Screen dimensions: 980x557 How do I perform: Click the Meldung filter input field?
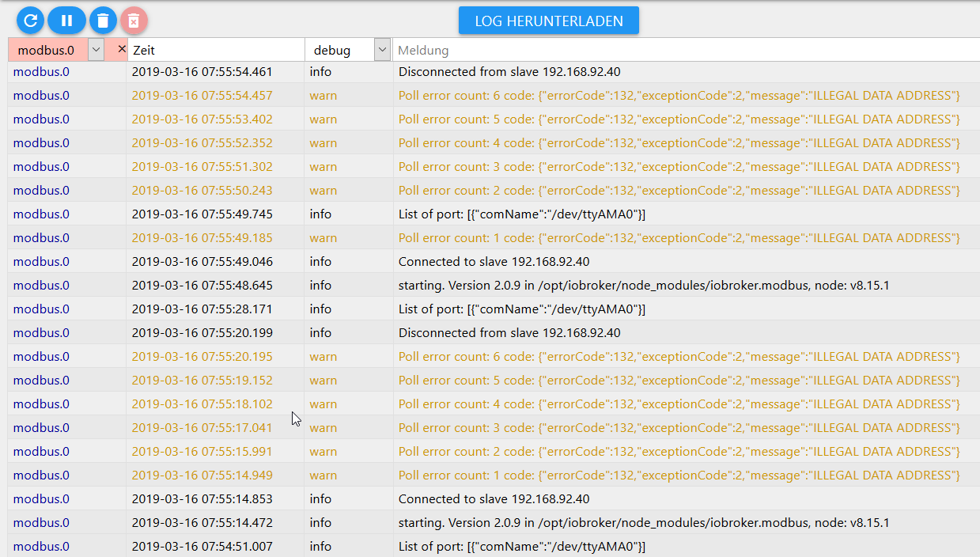(687, 50)
